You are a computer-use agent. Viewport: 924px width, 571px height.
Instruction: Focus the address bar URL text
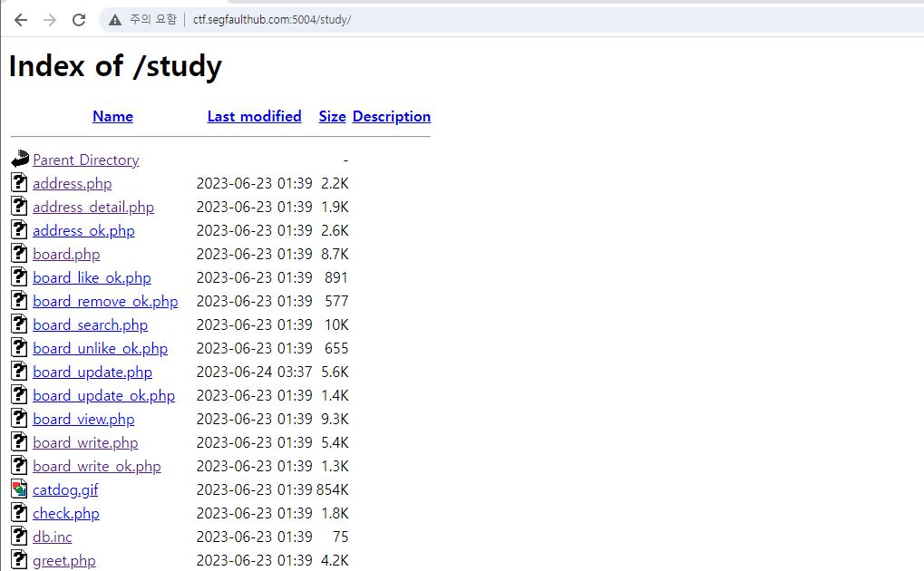pos(272,19)
